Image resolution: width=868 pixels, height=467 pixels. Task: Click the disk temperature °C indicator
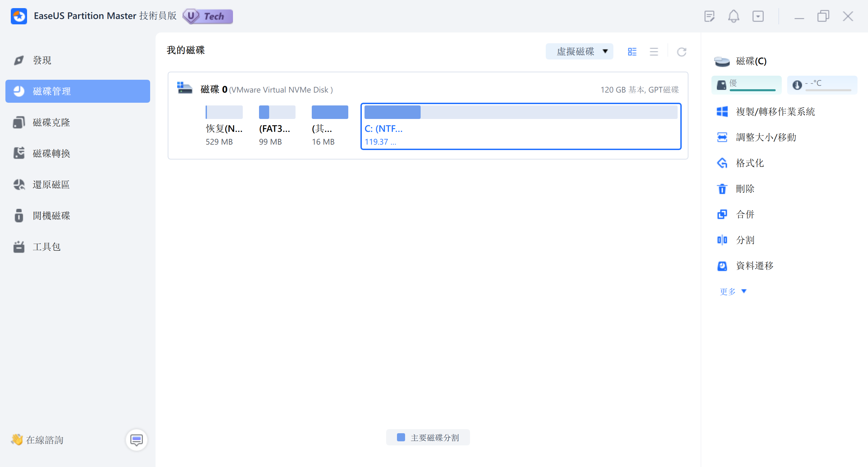[822, 85]
